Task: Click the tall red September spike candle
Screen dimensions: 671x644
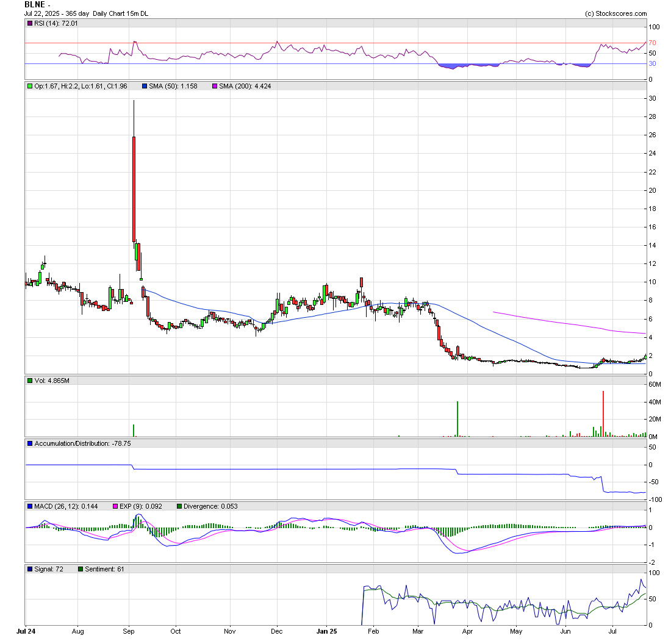Action: (134, 189)
